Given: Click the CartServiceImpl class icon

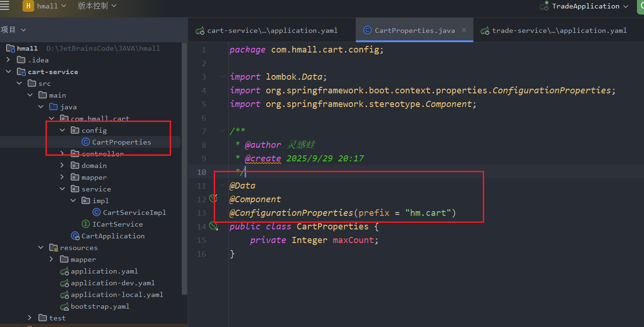Looking at the screenshot, I should tap(97, 213).
